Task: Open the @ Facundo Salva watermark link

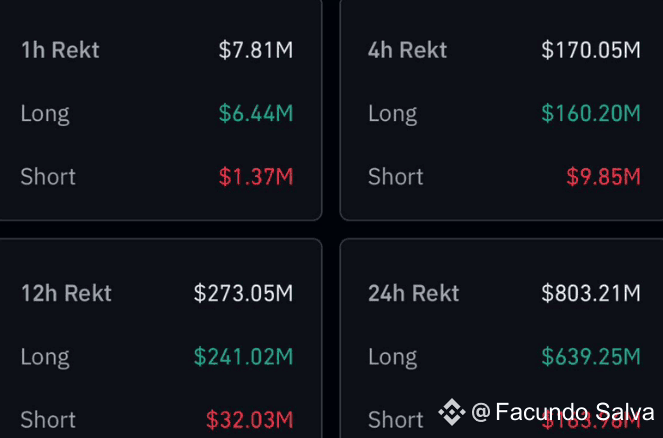Action: 562,412
